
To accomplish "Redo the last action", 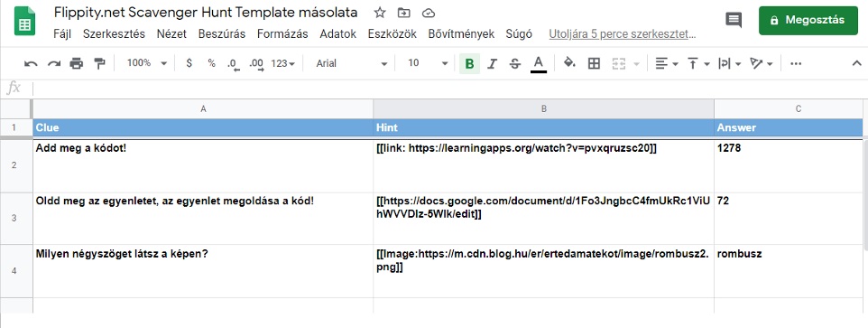I will click(54, 64).
